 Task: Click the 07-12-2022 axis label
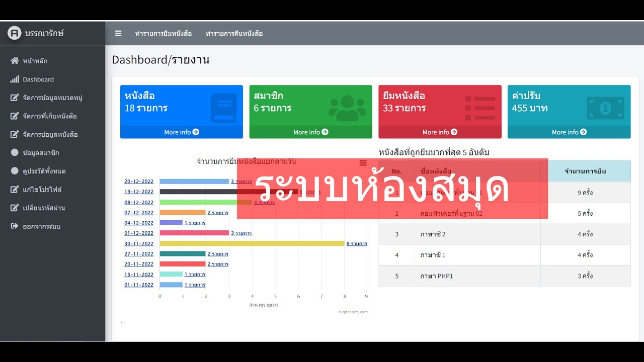coord(139,213)
